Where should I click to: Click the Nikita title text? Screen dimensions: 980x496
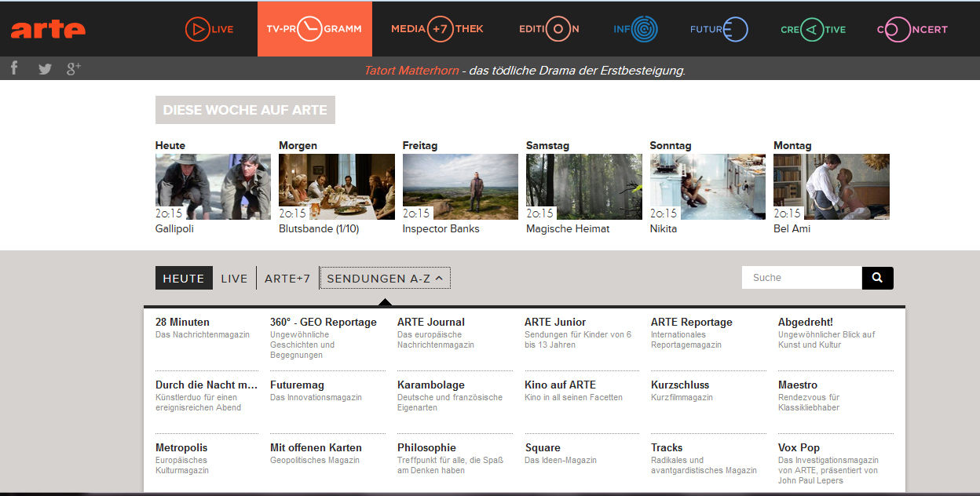click(x=664, y=229)
